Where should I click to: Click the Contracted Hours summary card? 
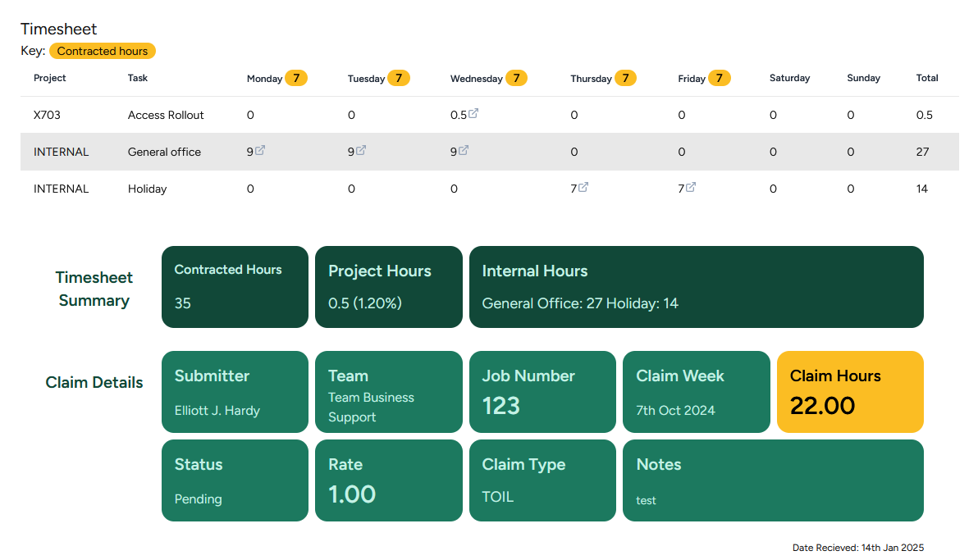pyautogui.click(x=235, y=287)
